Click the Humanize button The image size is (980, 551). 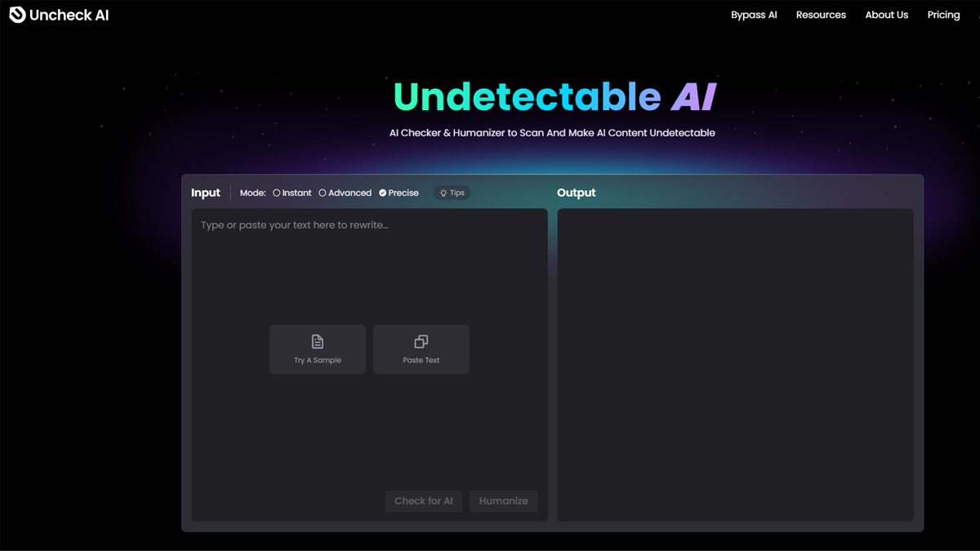coord(503,501)
